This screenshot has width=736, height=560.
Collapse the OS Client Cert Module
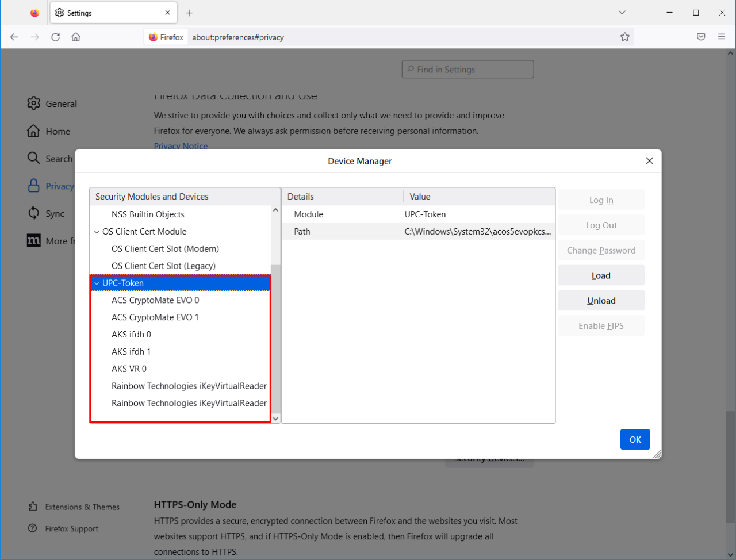pyautogui.click(x=97, y=232)
